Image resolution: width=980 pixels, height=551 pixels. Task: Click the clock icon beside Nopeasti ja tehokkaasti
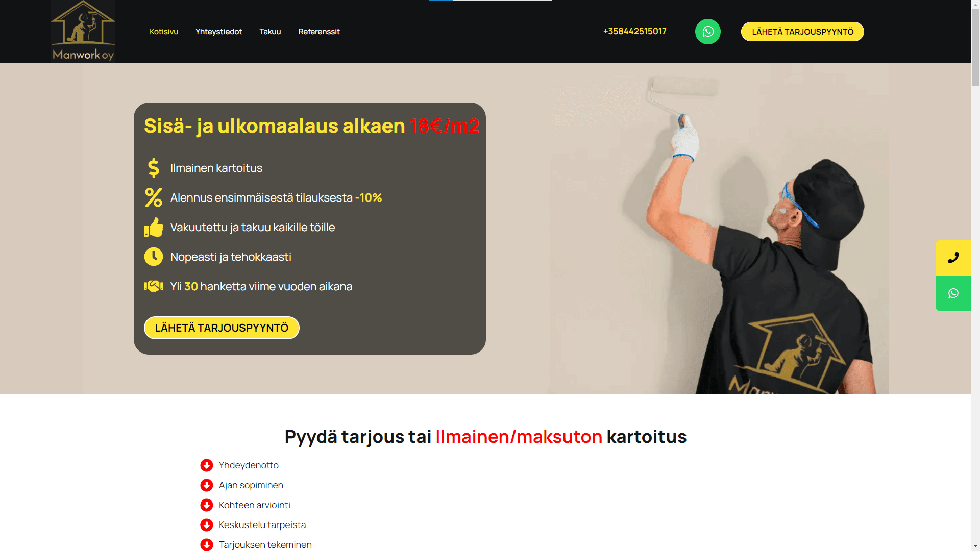[153, 257]
